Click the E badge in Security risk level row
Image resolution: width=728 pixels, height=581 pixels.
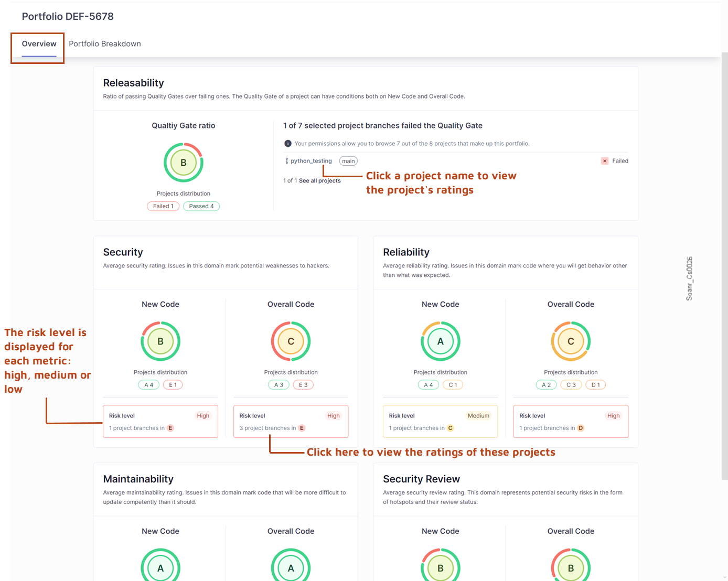pos(170,428)
